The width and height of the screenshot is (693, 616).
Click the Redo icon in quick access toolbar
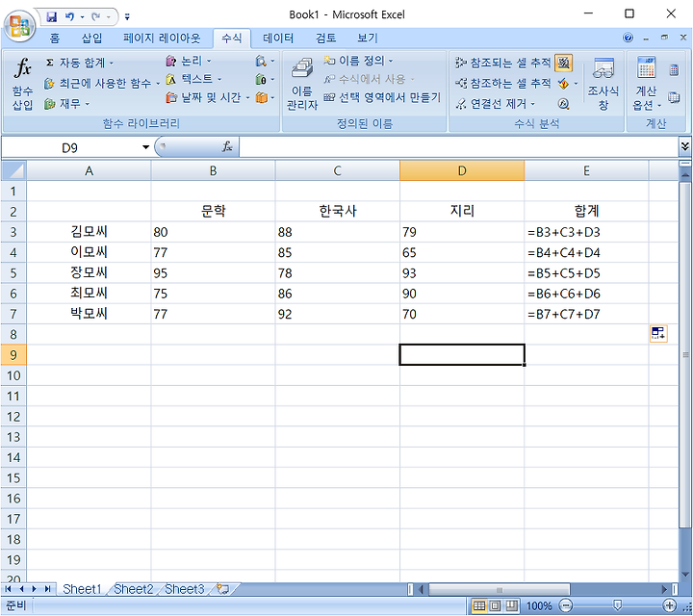(95, 16)
